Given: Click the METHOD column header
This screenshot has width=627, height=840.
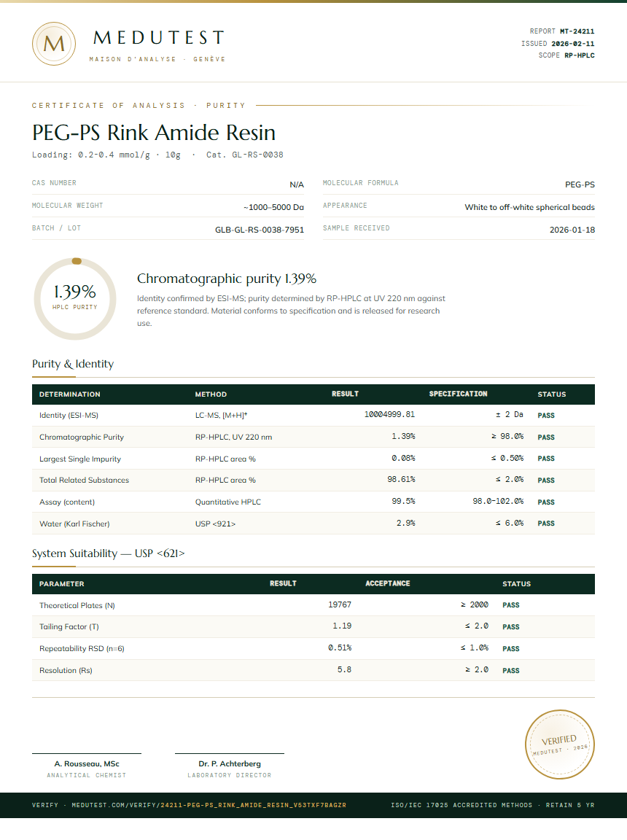Looking at the screenshot, I should click(211, 394).
